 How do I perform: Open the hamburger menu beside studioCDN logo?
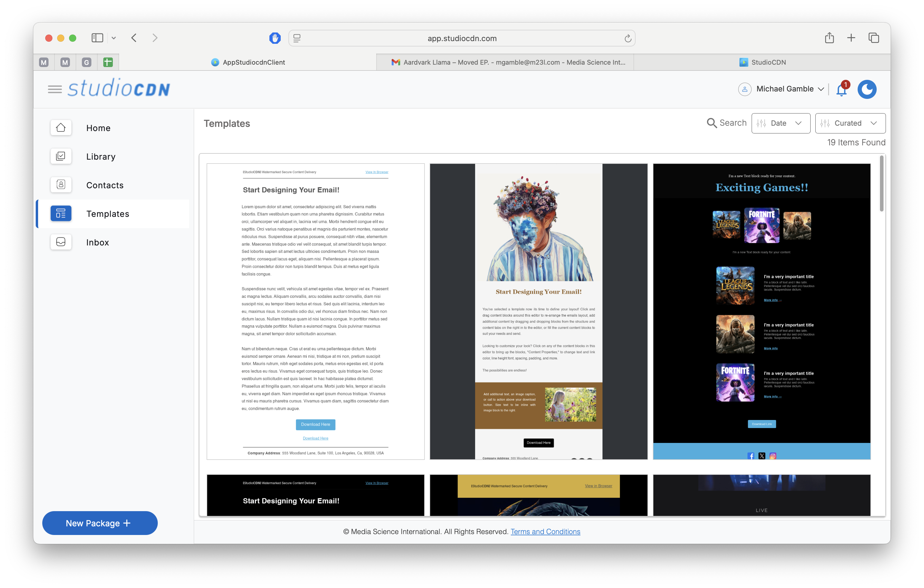(x=55, y=89)
